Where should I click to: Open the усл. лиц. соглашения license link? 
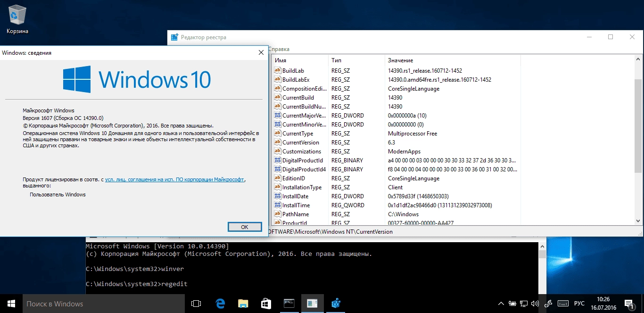click(x=174, y=179)
